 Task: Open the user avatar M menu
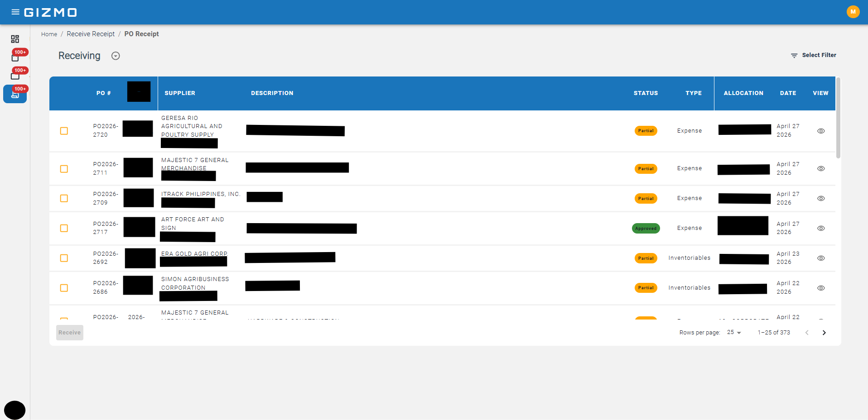click(853, 12)
